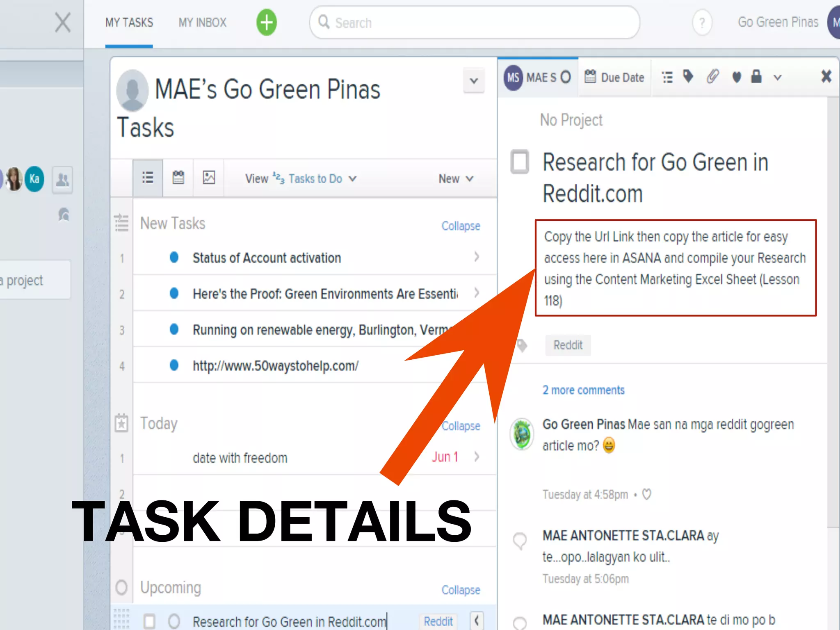Click the Jun 1 due date
Image resolution: width=840 pixels, height=630 pixels.
(x=445, y=457)
